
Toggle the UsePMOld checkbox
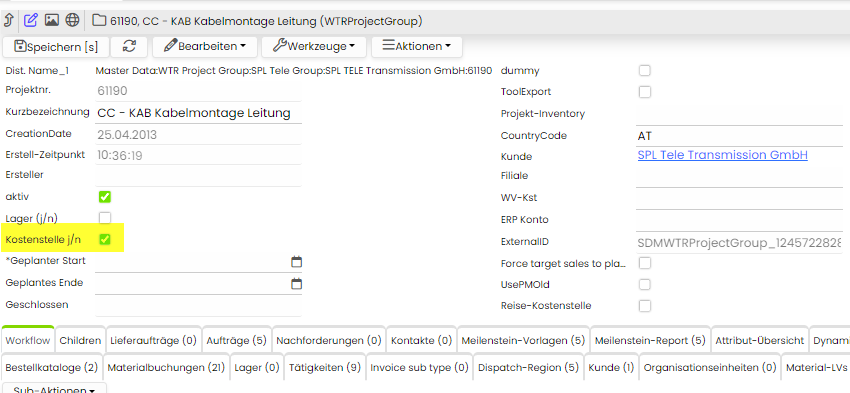point(645,285)
